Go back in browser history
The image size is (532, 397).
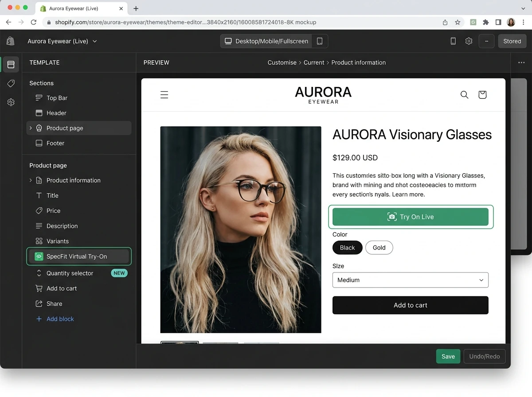click(x=8, y=22)
